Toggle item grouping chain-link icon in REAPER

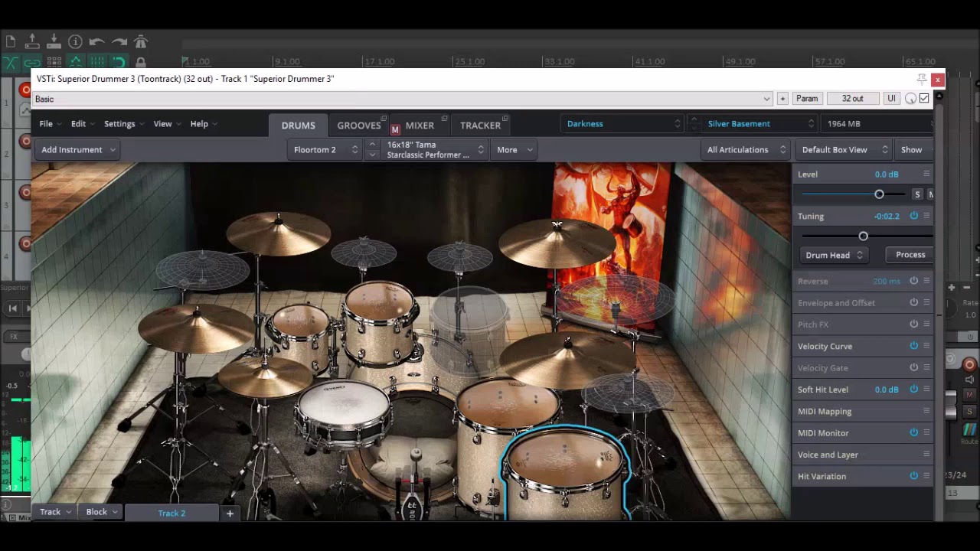pyautogui.click(x=32, y=62)
